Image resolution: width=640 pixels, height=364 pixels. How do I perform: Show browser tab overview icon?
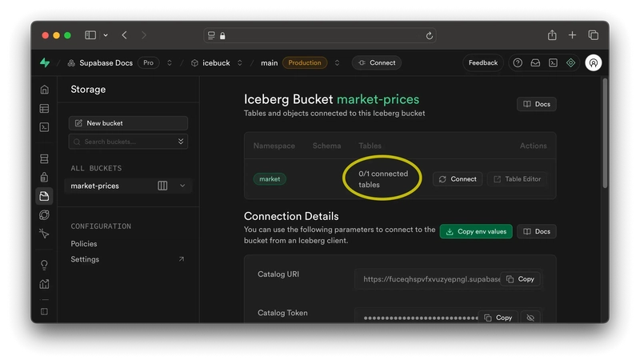pos(594,35)
